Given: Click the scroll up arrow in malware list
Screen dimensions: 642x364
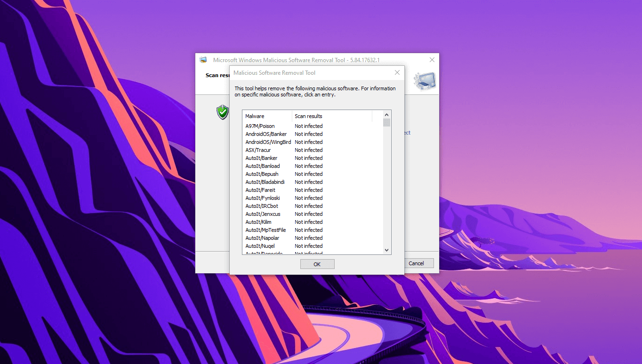Looking at the screenshot, I should pos(386,115).
